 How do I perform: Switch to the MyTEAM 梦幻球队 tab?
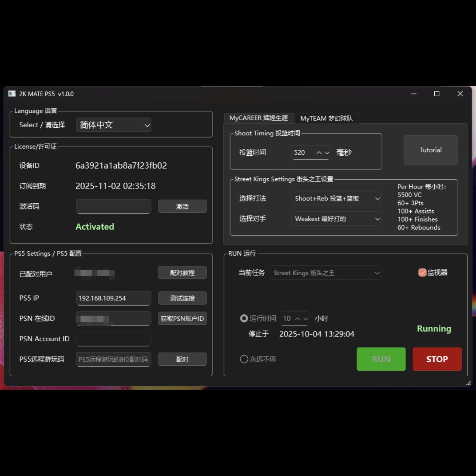point(327,118)
